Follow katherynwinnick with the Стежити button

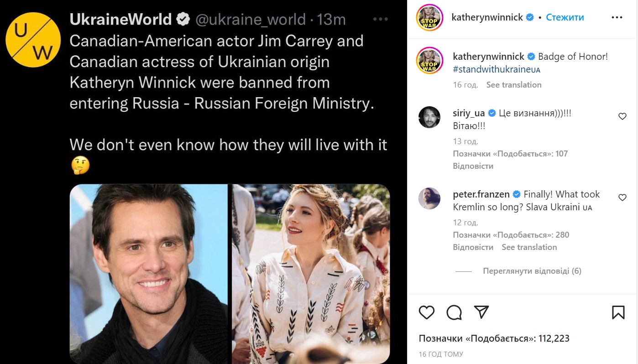565,18
